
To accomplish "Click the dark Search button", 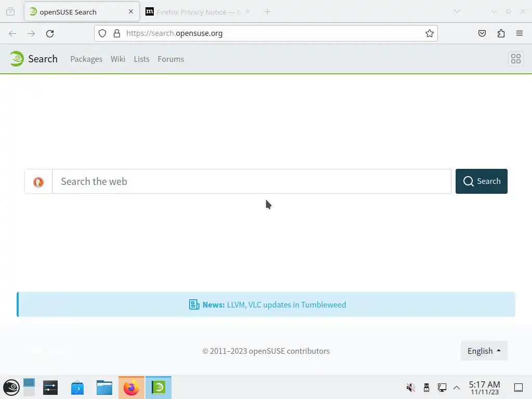I will (x=482, y=181).
